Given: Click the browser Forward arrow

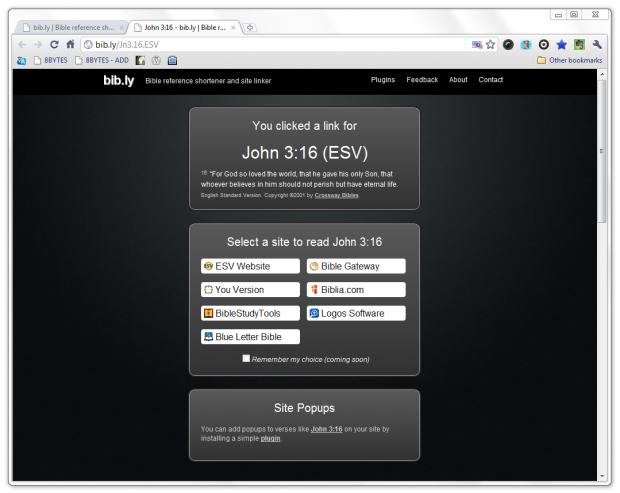Looking at the screenshot, I should (38, 45).
